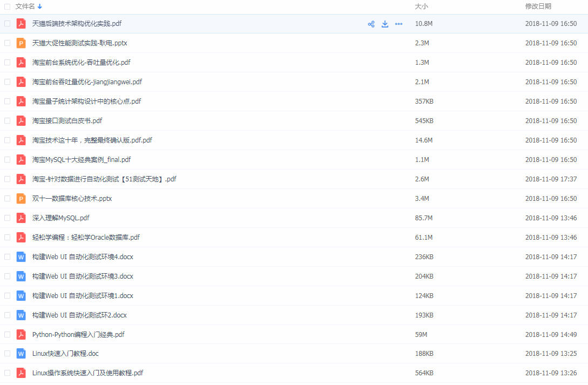Image resolution: width=588 pixels, height=385 pixels.
Task: Click share icon for 天猫后端技术架构优化实践.pdf
Action: point(371,24)
